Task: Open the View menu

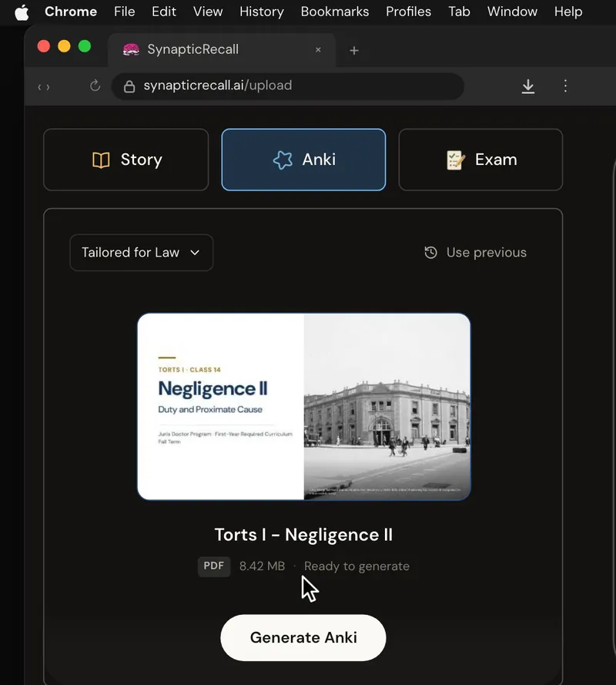Action: [208, 12]
